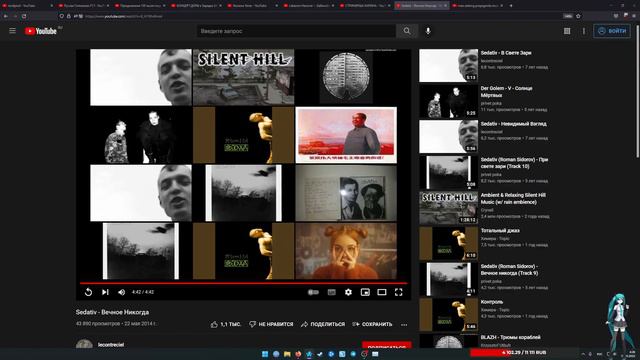640x360 pixels.
Task: Open the ПОДЕЛИТЬСЯ share dialog
Action: pos(323,324)
